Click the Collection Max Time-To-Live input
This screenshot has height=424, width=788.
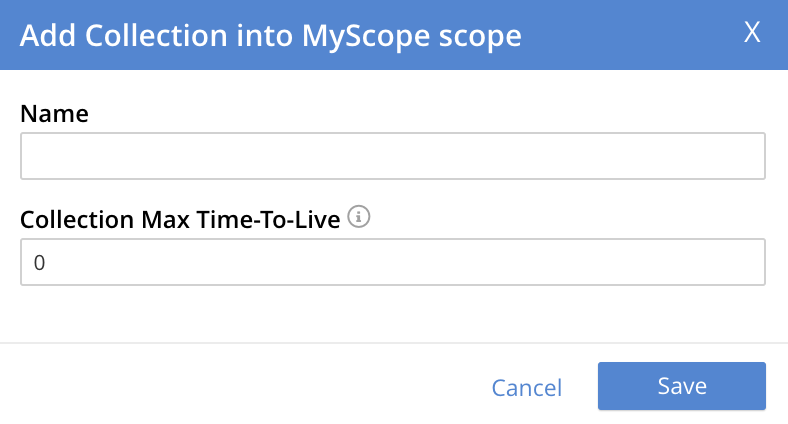393,262
